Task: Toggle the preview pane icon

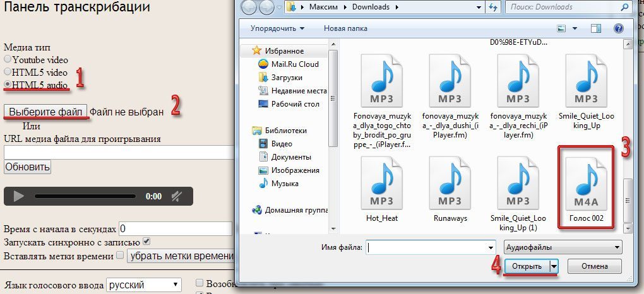Action: pyautogui.click(x=595, y=28)
